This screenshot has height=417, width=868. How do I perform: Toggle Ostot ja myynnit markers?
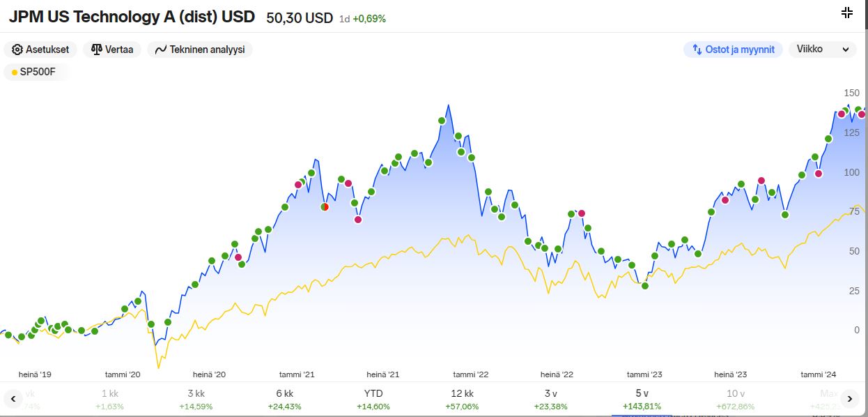733,50
